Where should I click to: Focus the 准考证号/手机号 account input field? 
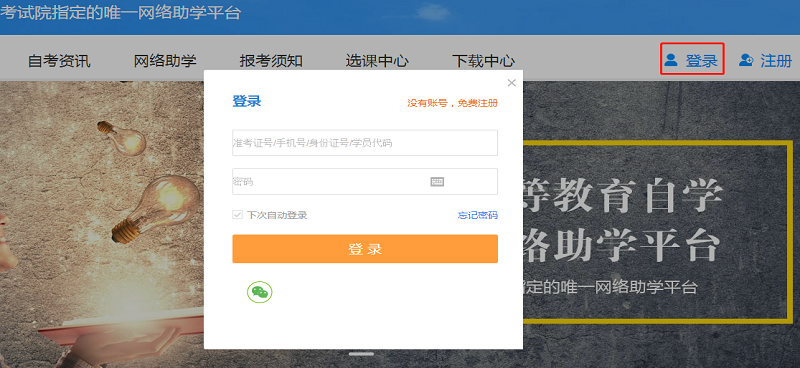(x=365, y=143)
